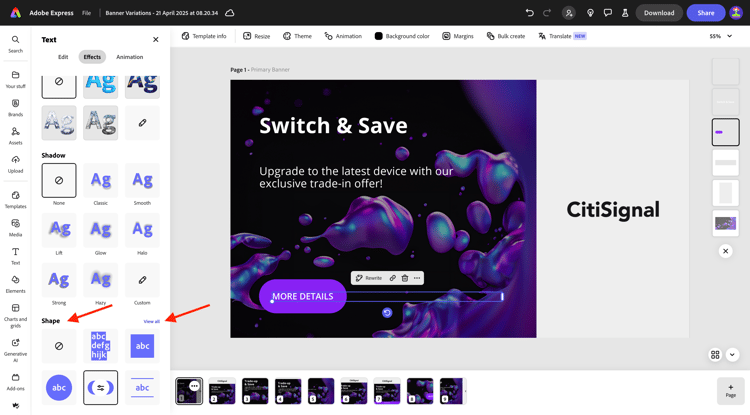
Task: Open the 55% zoom dropdown
Action: tap(720, 36)
